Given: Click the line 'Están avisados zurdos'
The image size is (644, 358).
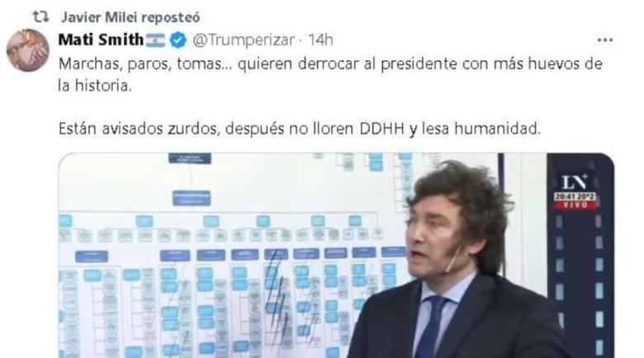Looking at the screenshot, I should (300, 129).
